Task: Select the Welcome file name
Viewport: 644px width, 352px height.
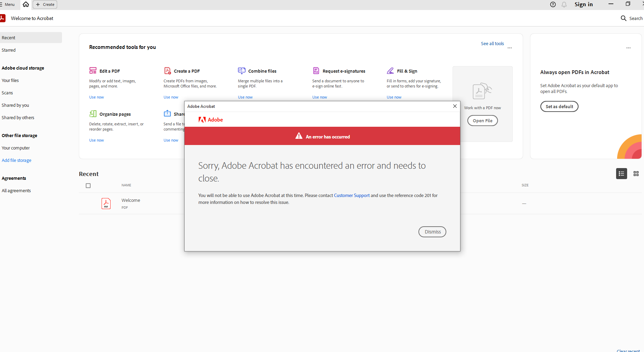Action: point(131,200)
